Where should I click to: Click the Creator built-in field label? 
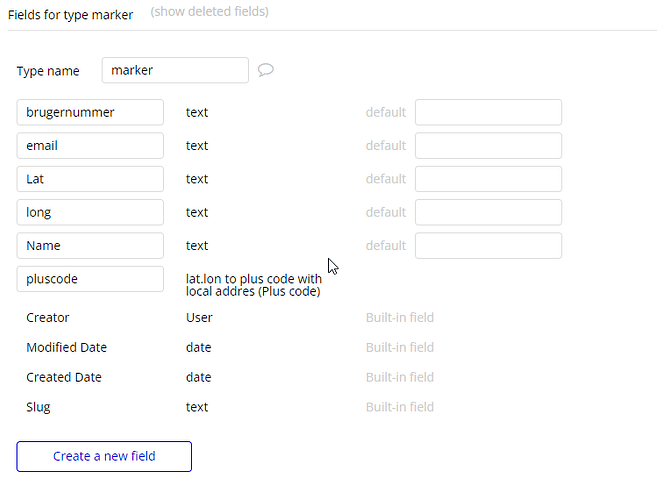coord(48,318)
